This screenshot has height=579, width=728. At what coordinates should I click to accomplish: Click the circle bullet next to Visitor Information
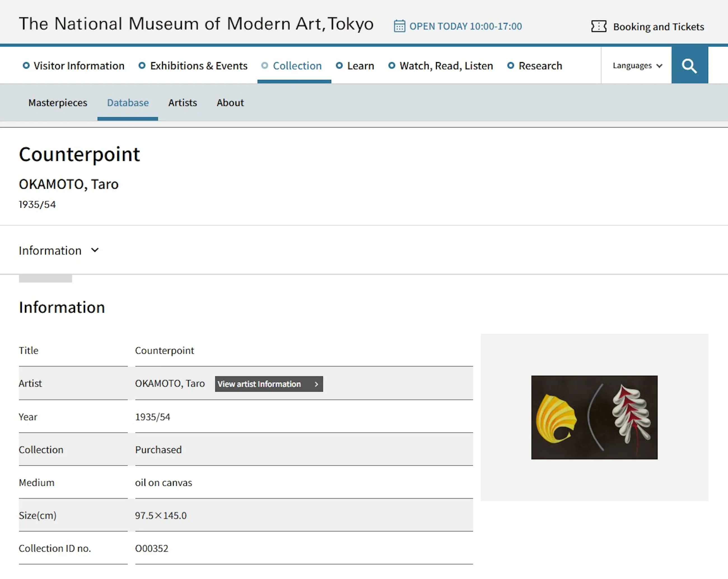point(26,65)
